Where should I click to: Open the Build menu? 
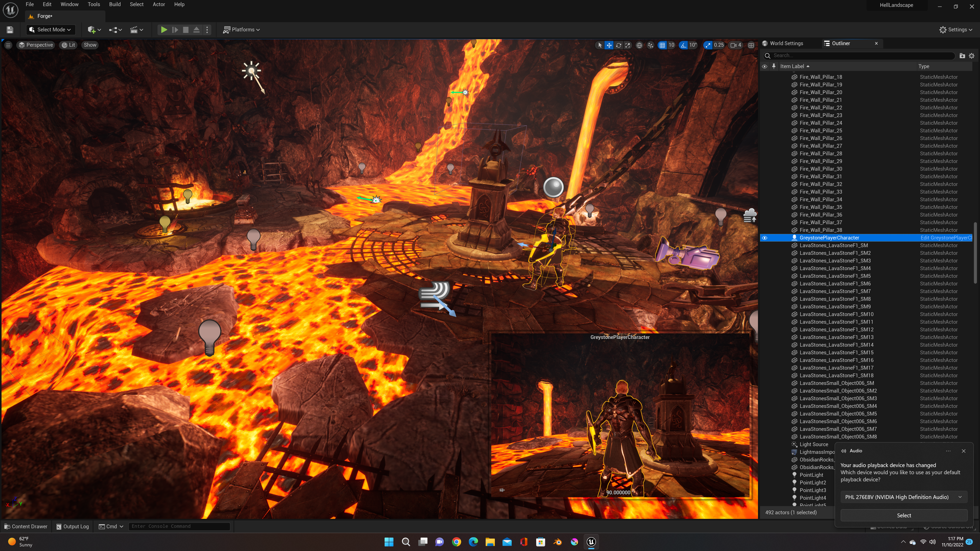115,5
